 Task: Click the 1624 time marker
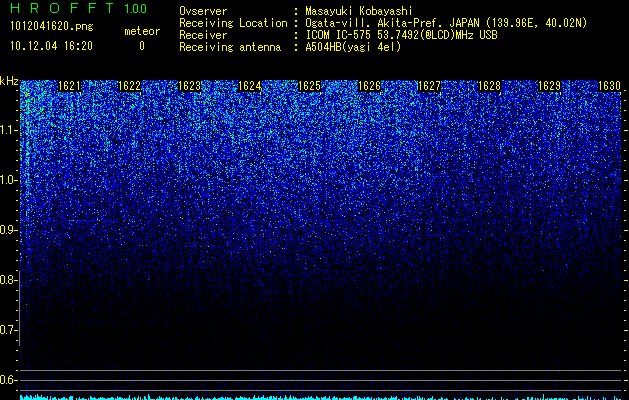250,86
